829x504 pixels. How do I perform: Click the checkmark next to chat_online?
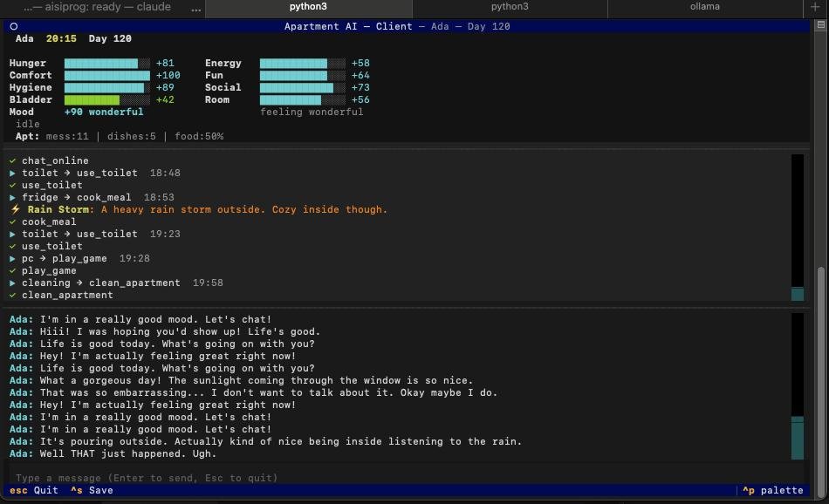tap(13, 161)
